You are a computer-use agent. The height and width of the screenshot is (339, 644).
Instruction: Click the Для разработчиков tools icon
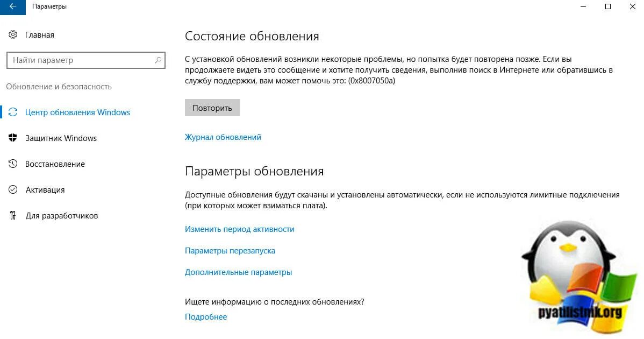[x=13, y=215]
